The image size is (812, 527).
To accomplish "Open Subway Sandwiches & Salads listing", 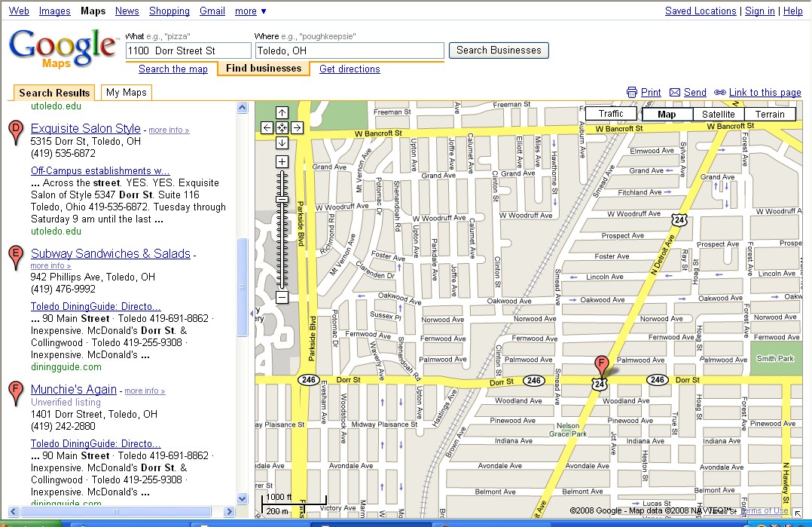I will coord(111,254).
